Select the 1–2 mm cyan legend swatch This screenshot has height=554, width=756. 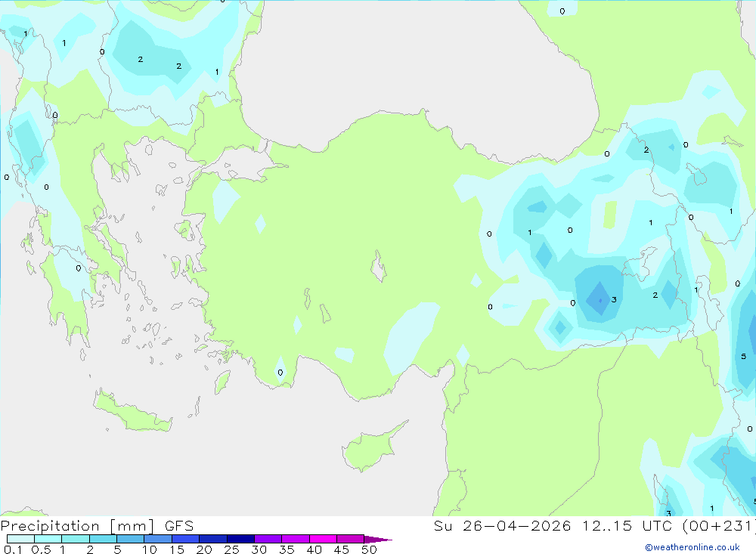(x=76, y=539)
